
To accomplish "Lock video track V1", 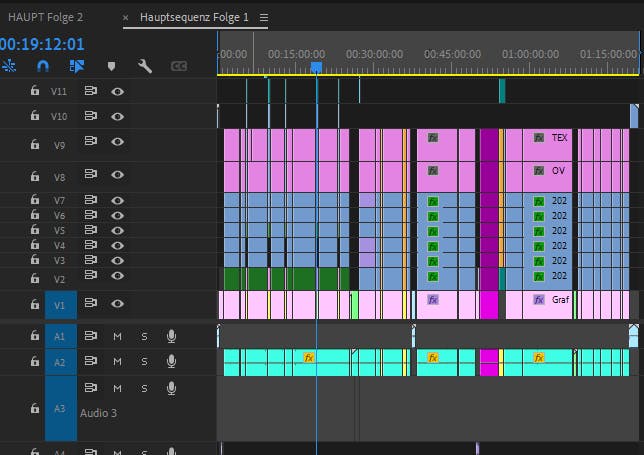I will pos(35,304).
